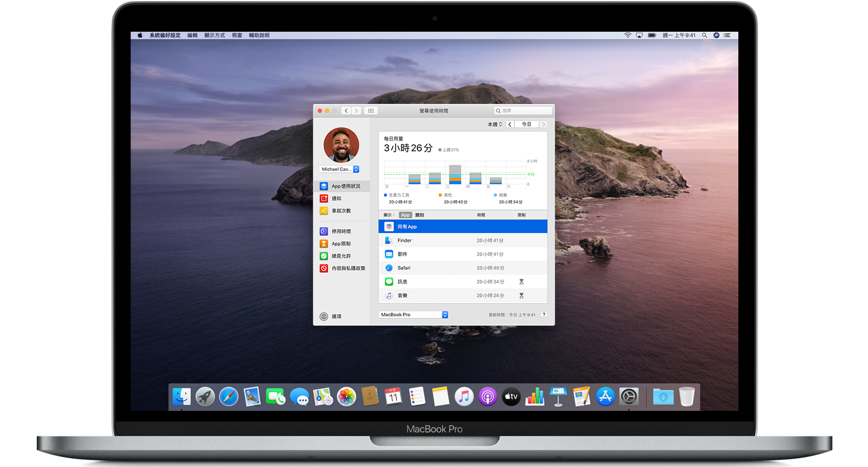Click the 今日 today button

[x=526, y=125]
